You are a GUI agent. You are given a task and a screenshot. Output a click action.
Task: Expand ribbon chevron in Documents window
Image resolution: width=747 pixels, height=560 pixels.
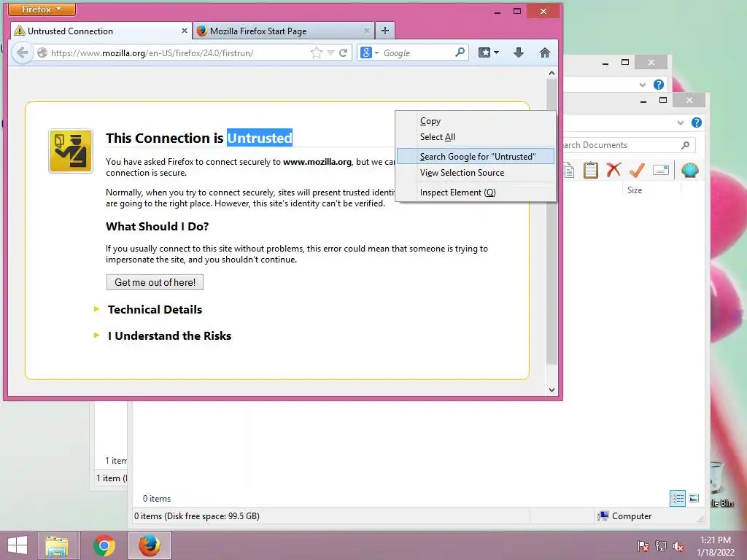click(681, 122)
